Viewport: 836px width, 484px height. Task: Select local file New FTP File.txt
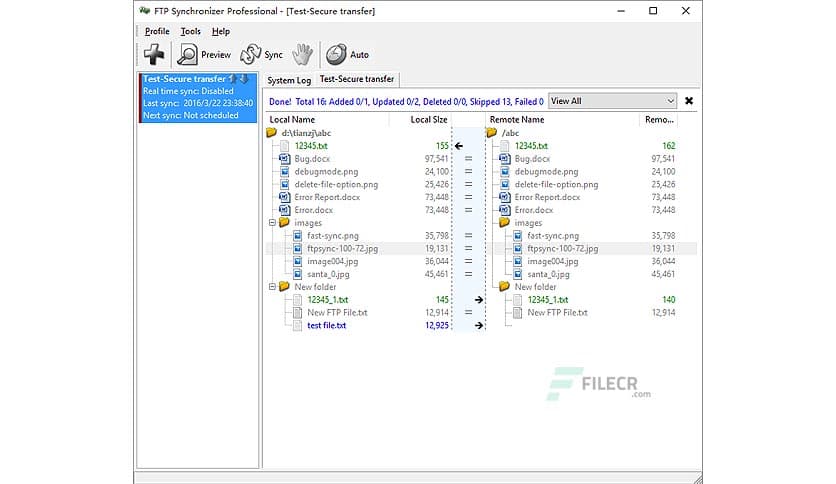pyautogui.click(x=337, y=312)
